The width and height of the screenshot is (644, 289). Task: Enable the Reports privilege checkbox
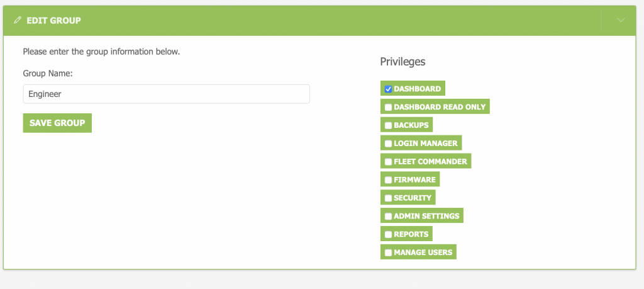click(389, 234)
